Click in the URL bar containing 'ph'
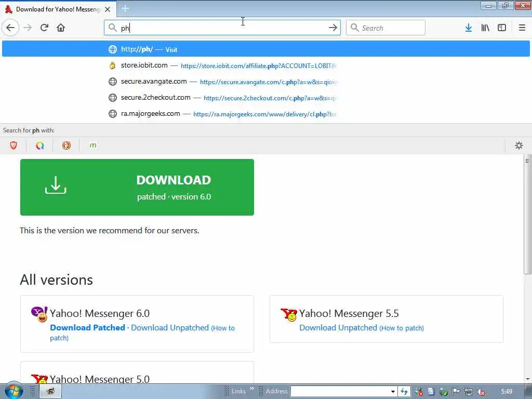532x399 pixels. [222, 28]
